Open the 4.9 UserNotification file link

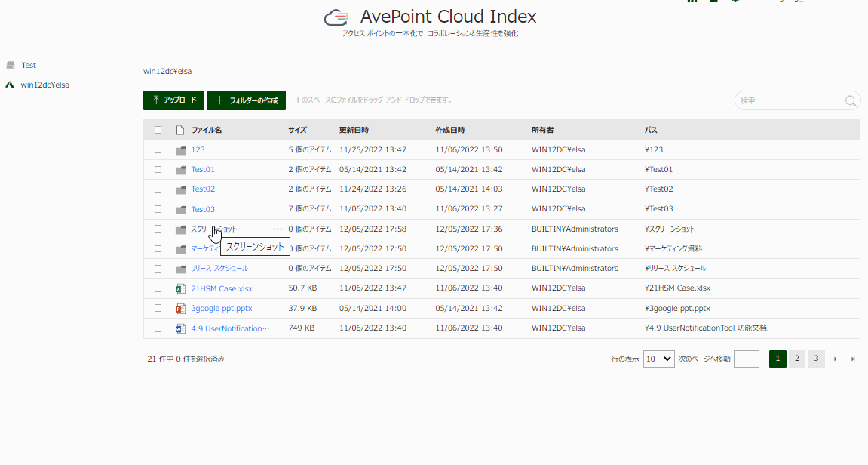[x=230, y=328]
